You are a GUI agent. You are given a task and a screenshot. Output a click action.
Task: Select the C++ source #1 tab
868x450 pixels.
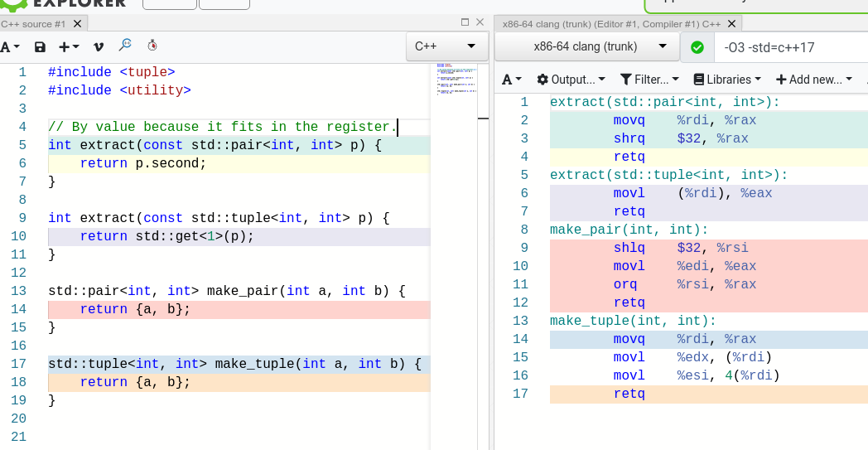pos(33,24)
